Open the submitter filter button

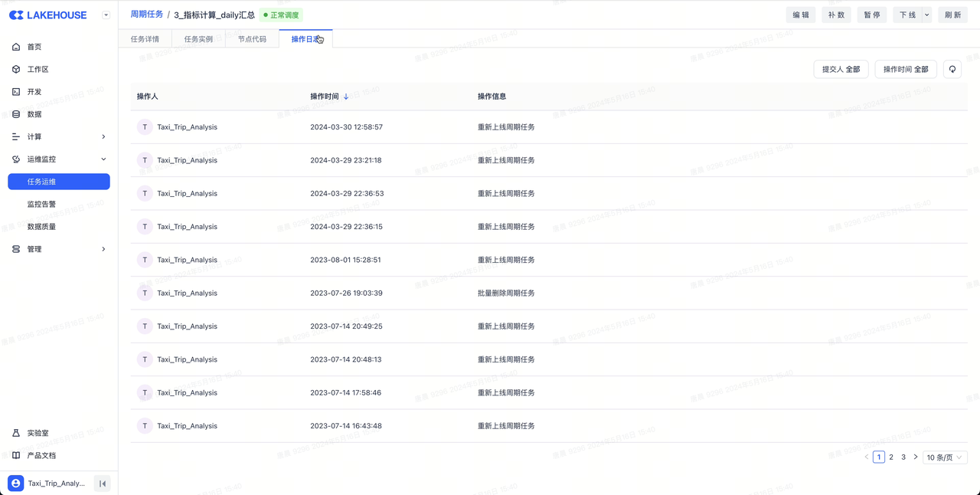point(841,69)
